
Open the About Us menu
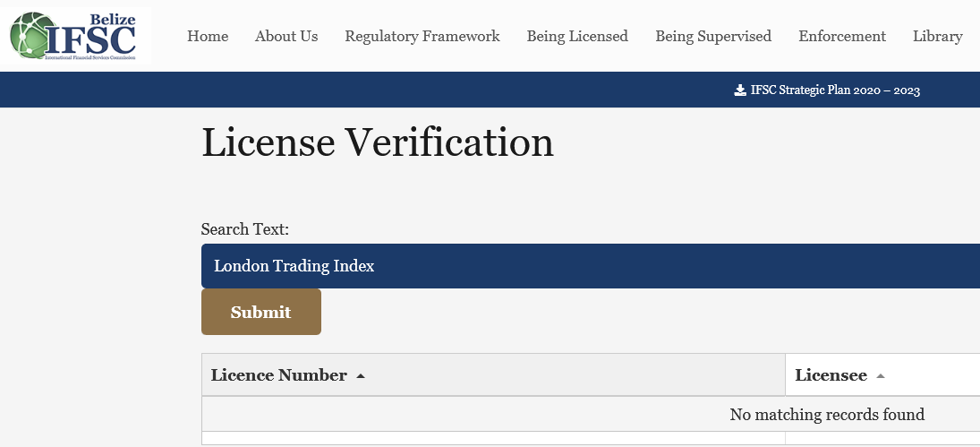286,36
